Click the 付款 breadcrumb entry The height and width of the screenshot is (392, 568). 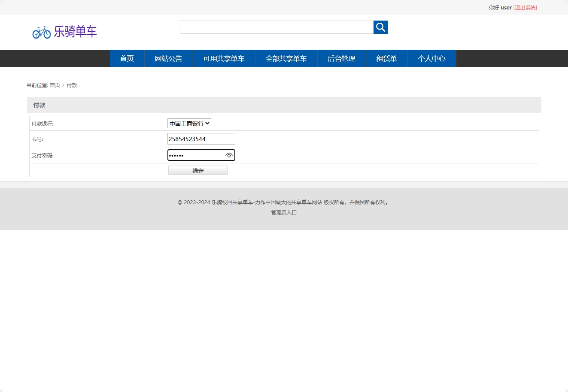72,85
